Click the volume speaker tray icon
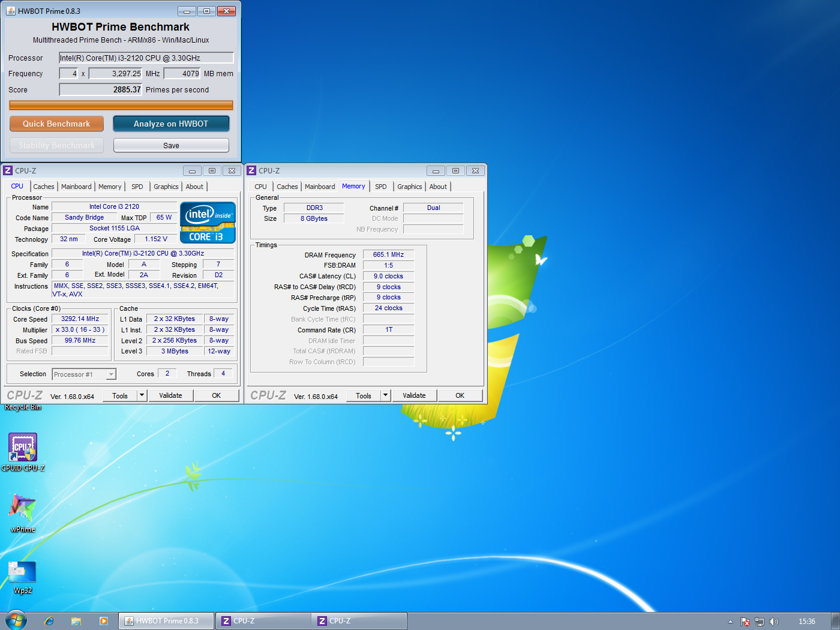 click(774, 622)
